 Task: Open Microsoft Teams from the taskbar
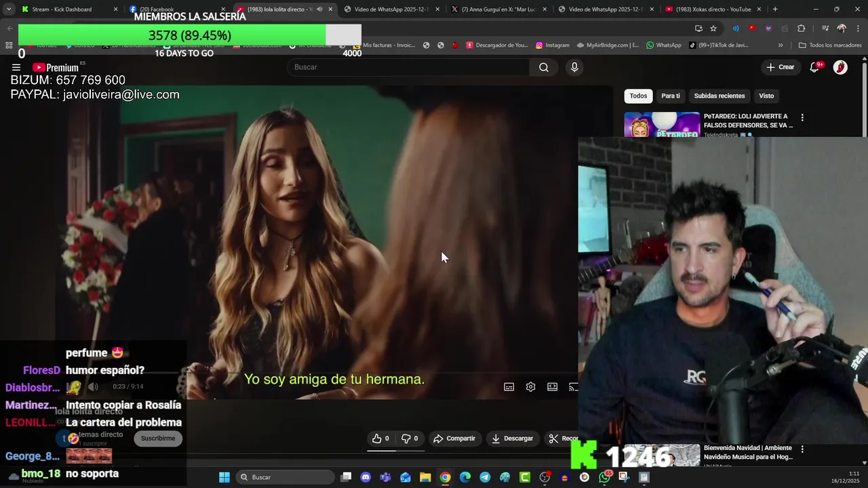385,477
